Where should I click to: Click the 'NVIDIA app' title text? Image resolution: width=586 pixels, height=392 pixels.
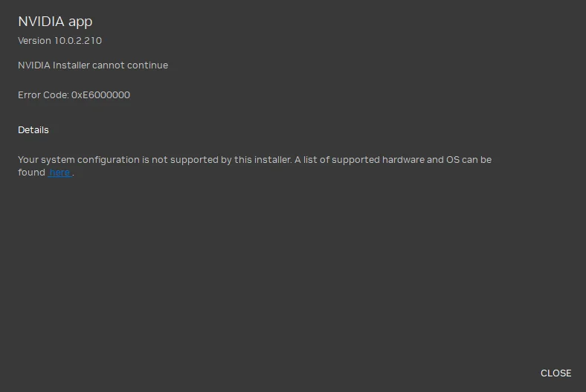click(x=55, y=22)
